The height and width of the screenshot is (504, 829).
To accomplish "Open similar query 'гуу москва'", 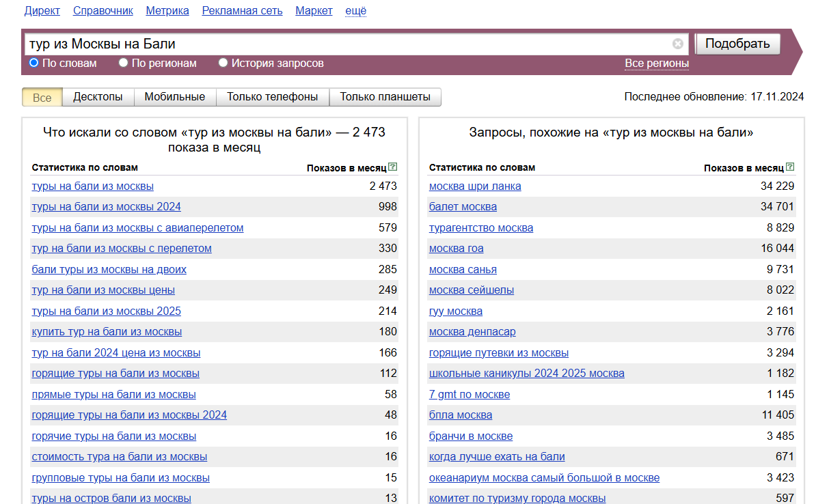I will coord(456,311).
